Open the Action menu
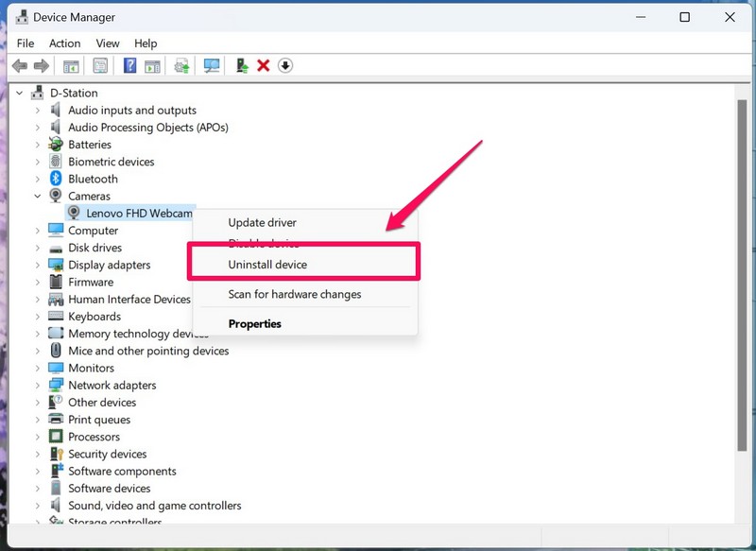The width and height of the screenshot is (756, 551). coord(64,43)
